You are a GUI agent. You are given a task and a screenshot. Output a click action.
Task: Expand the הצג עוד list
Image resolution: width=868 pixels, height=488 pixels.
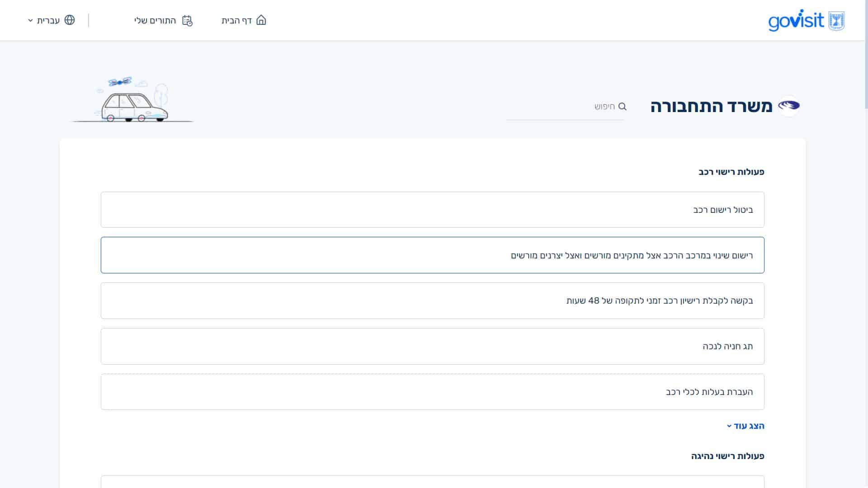[746, 426]
